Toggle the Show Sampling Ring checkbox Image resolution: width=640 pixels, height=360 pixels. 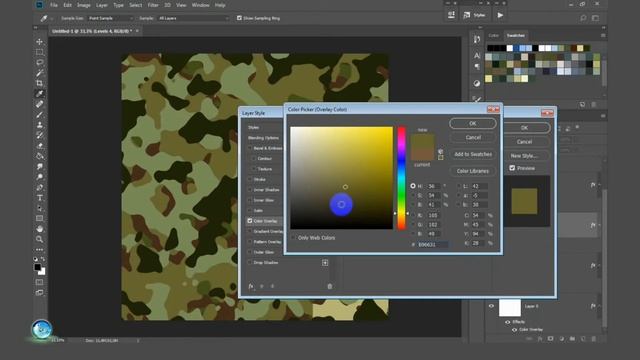pyautogui.click(x=239, y=18)
